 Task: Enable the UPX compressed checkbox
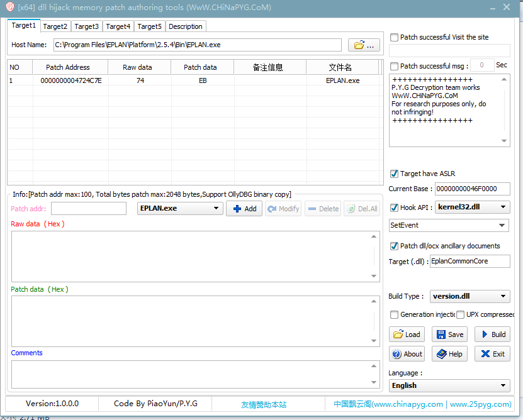tap(460, 314)
